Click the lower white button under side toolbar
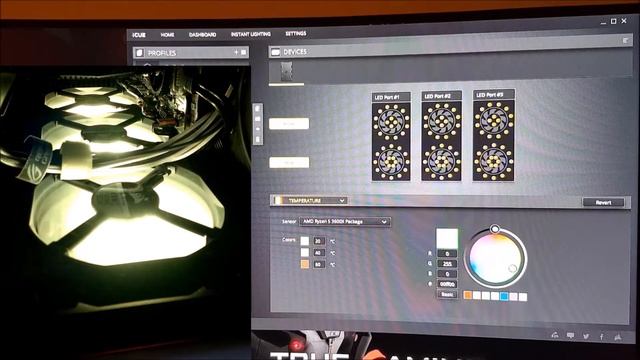The image size is (640, 360). point(289,162)
